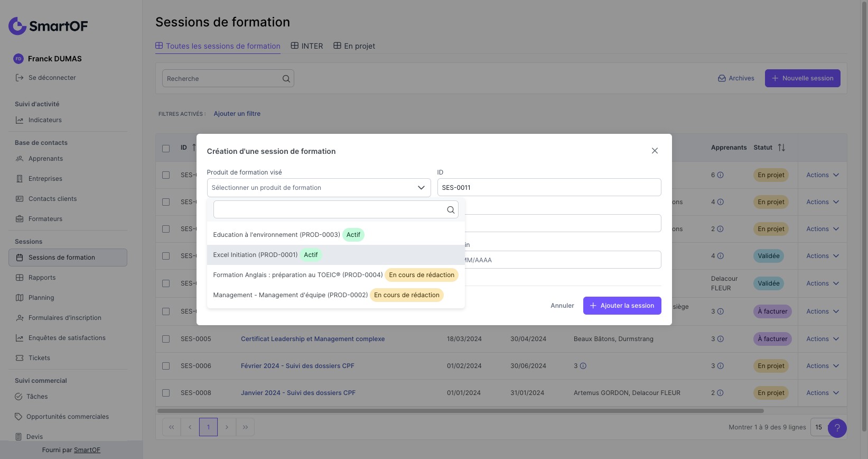This screenshot has height=459, width=868.
Task: Click into the ID field SES-0011
Action: coord(548,188)
